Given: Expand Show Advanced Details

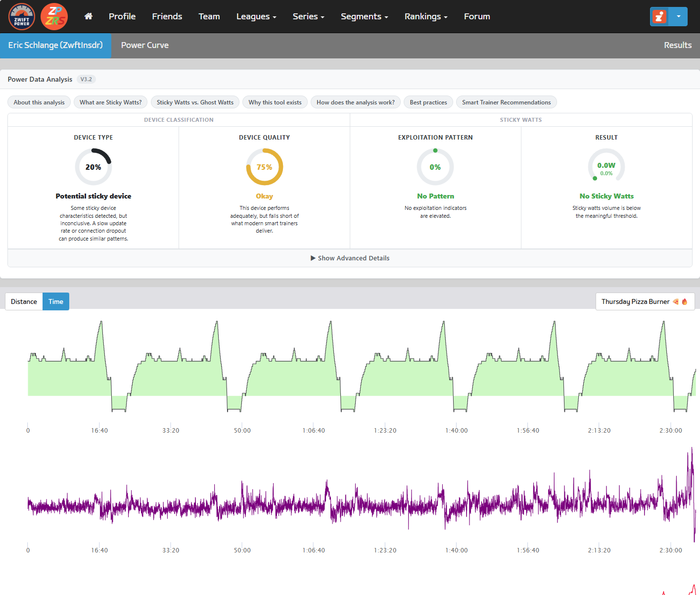Looking at the screenshot, I should pyautogui.click(x=350, y=258).
